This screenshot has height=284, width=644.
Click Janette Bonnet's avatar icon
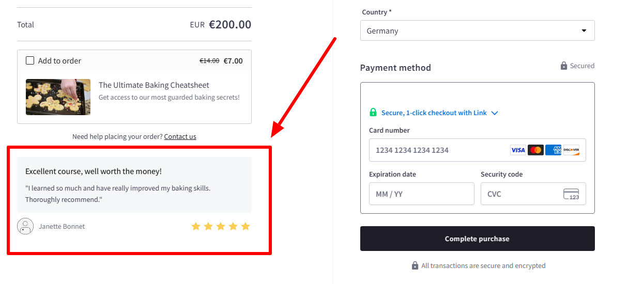(x=25, y=226)
